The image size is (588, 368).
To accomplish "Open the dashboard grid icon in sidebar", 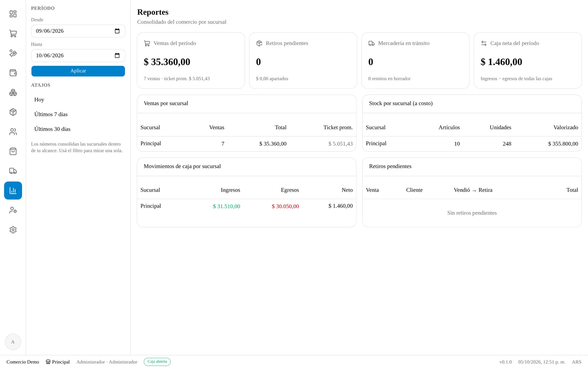I will point(13,14).
